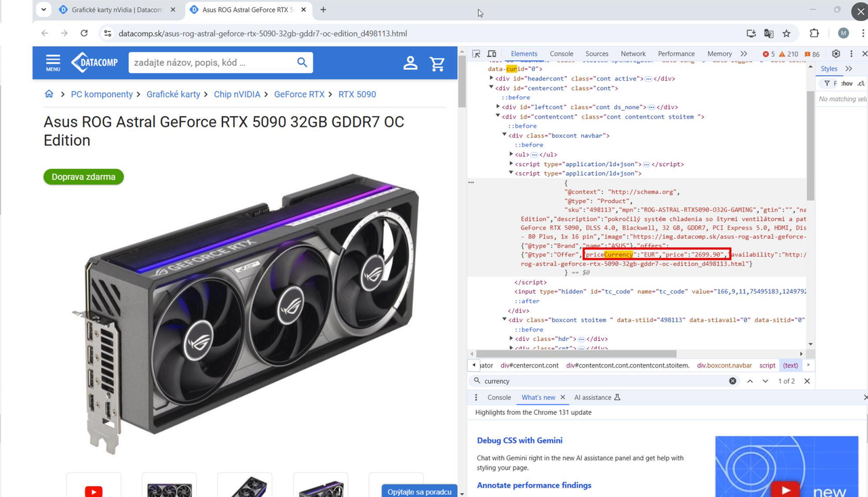Collapse the contentcont div node

(498, 117)
